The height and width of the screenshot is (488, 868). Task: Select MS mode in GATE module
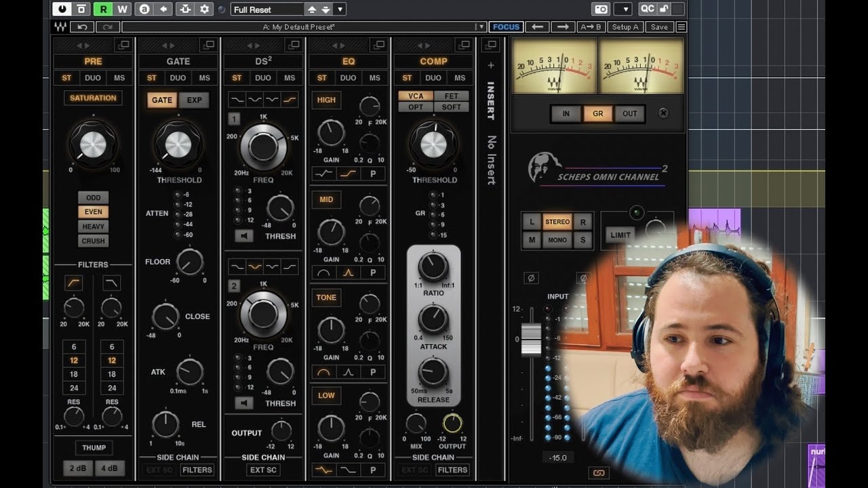tap(204, 78)
